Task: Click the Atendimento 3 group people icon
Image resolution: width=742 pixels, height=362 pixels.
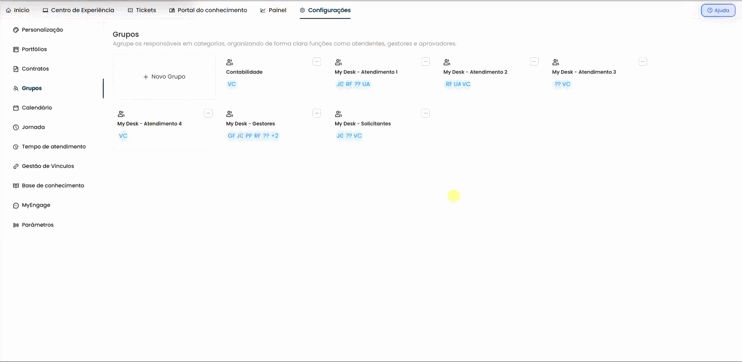Action: point(556,62)
